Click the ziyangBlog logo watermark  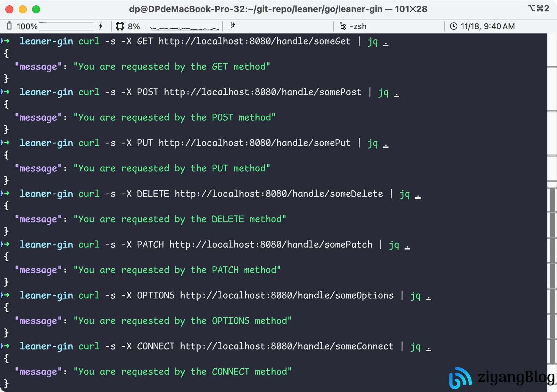(x=460, y=378)
